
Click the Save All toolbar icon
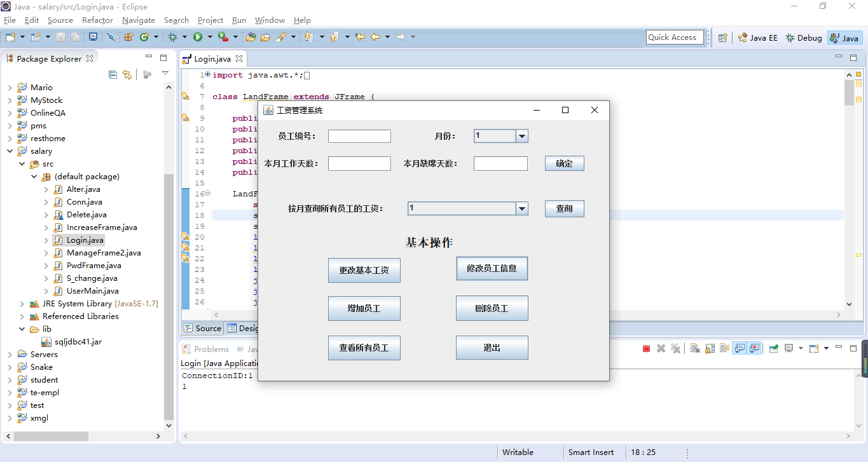point(76,37)
